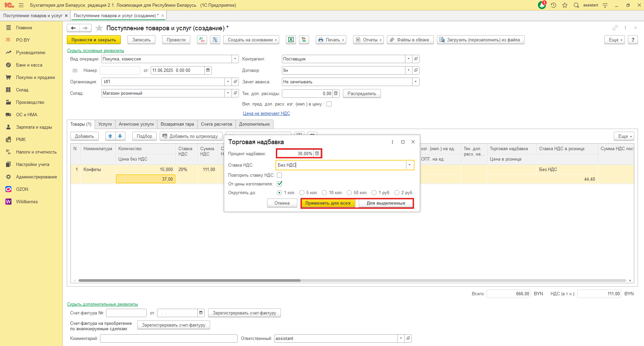
Task: Move row down with blue arrow
Action: (x=120, y=136)
